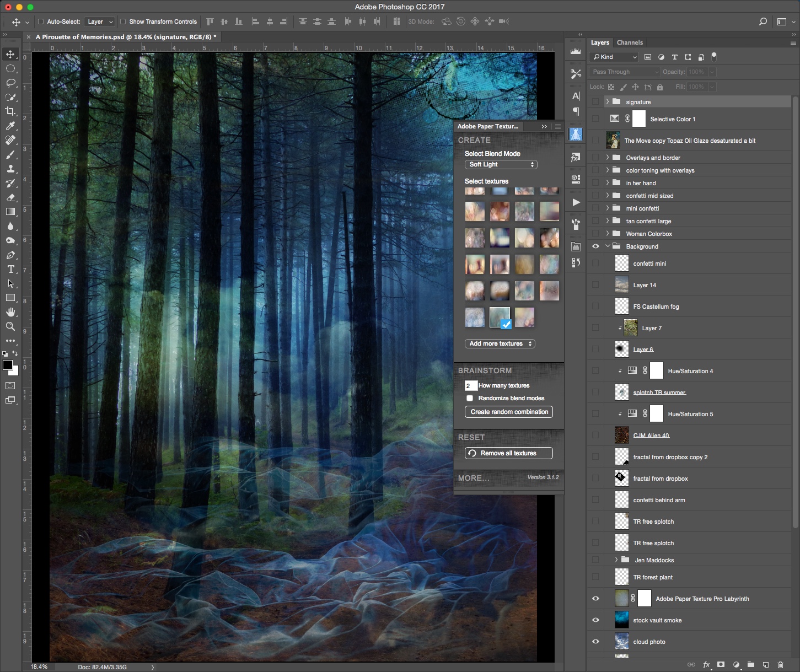Image resolution: width=800 pixels, height=672 pixels.
Task: Select the Zoom tool
Action: (x=10, y=326)
